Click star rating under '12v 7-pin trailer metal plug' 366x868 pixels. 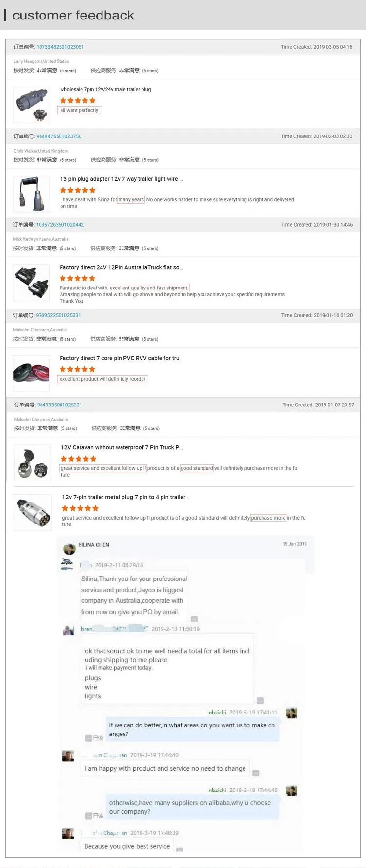80,508
